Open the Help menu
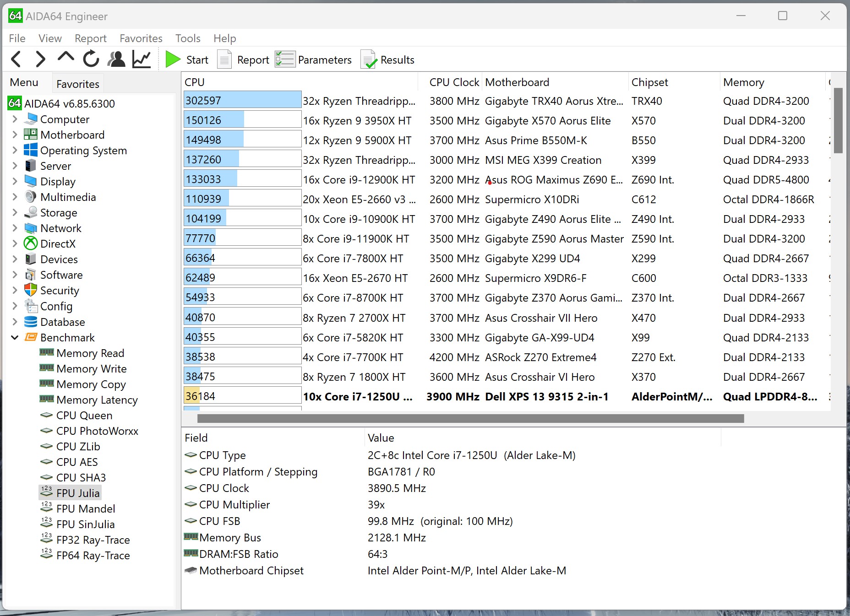Image resolution: width=850 pixels, height=616 pixels. (x=225, y=38)
